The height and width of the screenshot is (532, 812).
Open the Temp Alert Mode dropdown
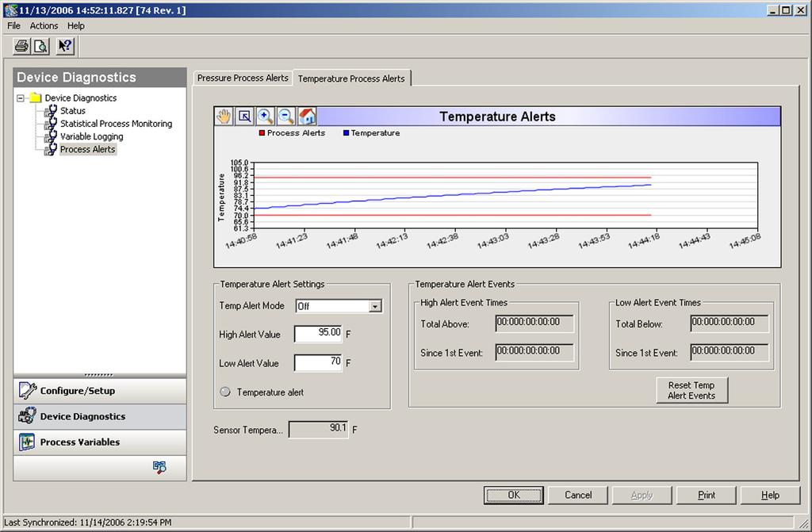375,306
